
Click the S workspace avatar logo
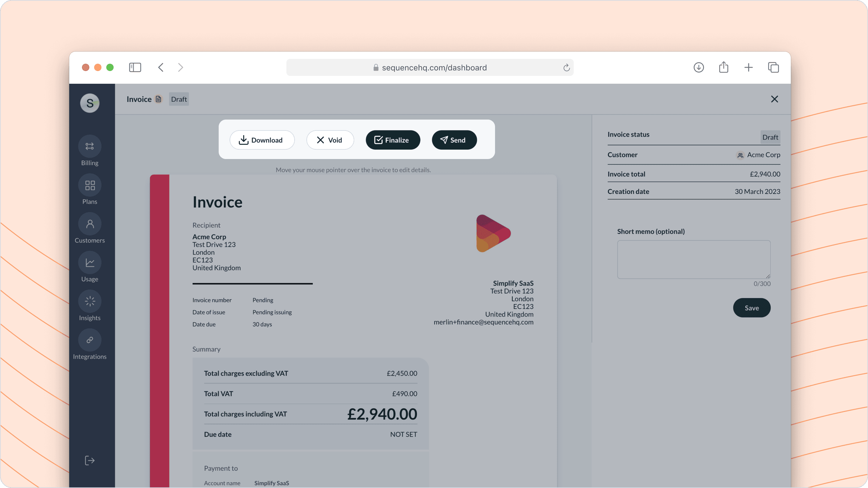click(90, 103)
